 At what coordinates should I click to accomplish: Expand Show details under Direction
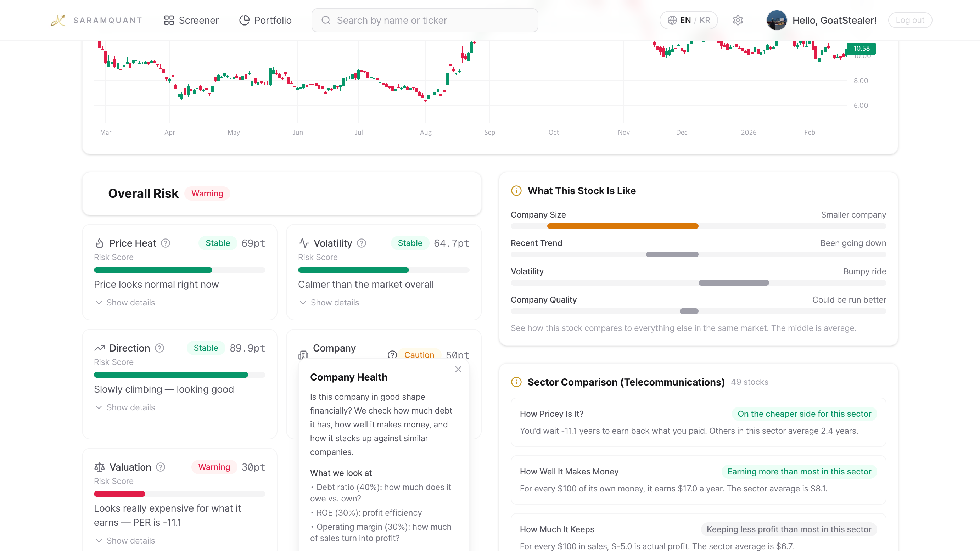click(x=130, y=407)
